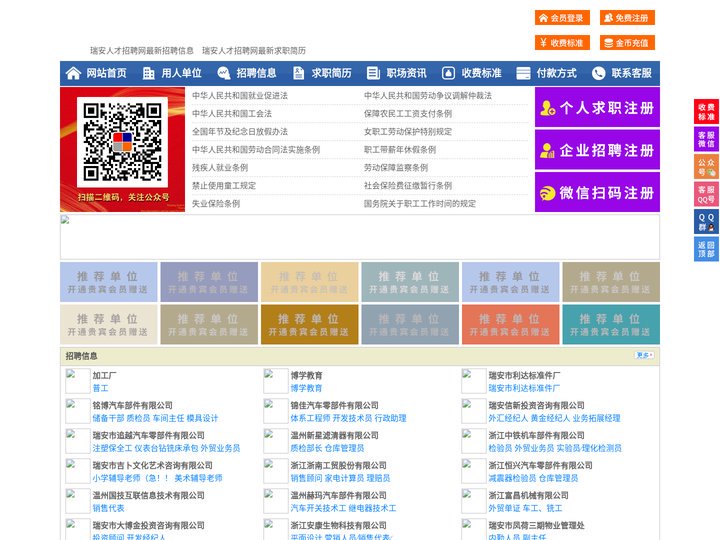Click the orange-red 推荐单位 tile in second row
Image resolution: width=720 pixels, height=540 pixels.
[511, 325]
